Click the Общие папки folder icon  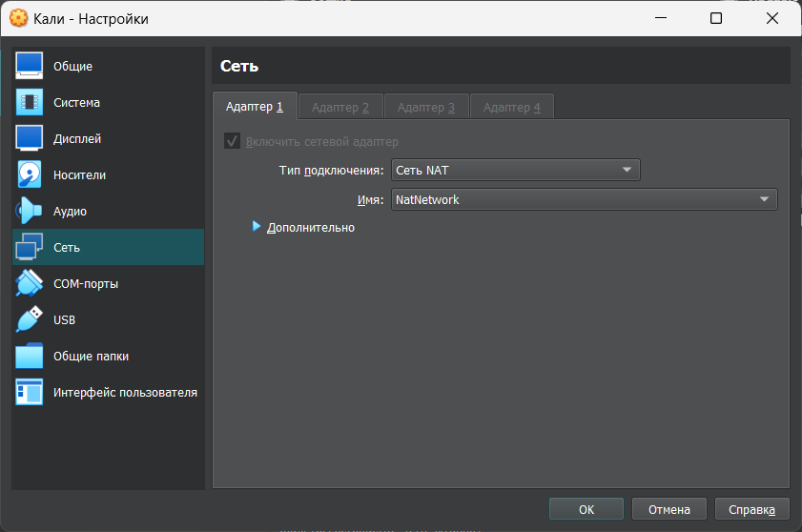pos(30,356)
